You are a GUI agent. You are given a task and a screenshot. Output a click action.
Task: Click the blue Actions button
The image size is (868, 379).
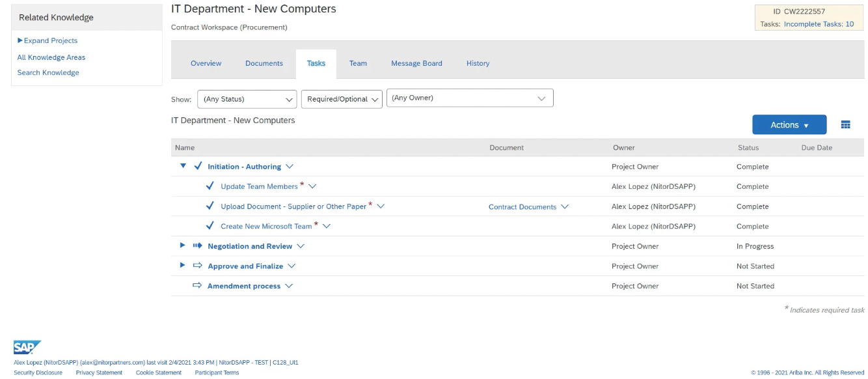[789, 125]
